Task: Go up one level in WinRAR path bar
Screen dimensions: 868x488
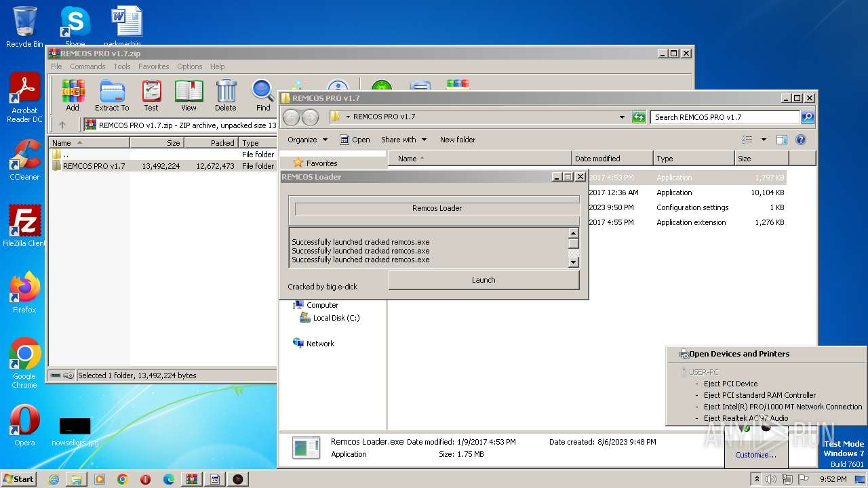Action: [x=62, y=125]
